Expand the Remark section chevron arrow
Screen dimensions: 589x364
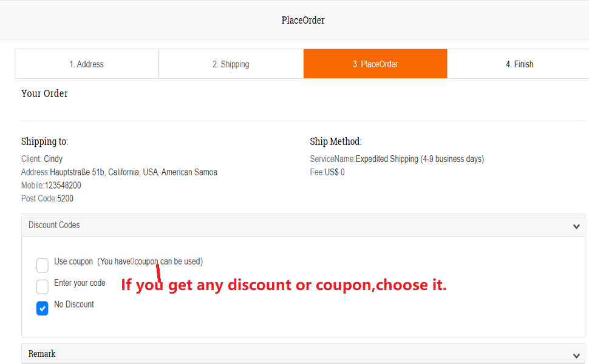click(576, 356)
